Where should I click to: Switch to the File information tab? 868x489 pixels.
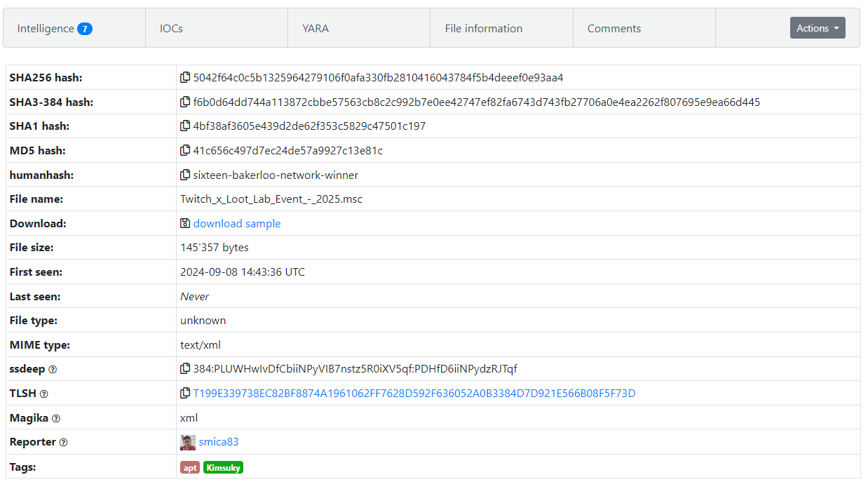(482, 28)
